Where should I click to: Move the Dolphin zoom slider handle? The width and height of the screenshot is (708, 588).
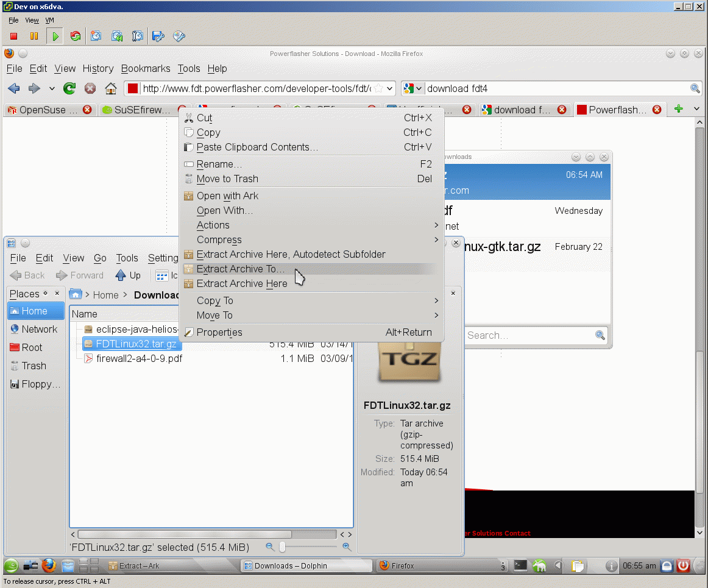pyautogui.click(x=282, y=547)
